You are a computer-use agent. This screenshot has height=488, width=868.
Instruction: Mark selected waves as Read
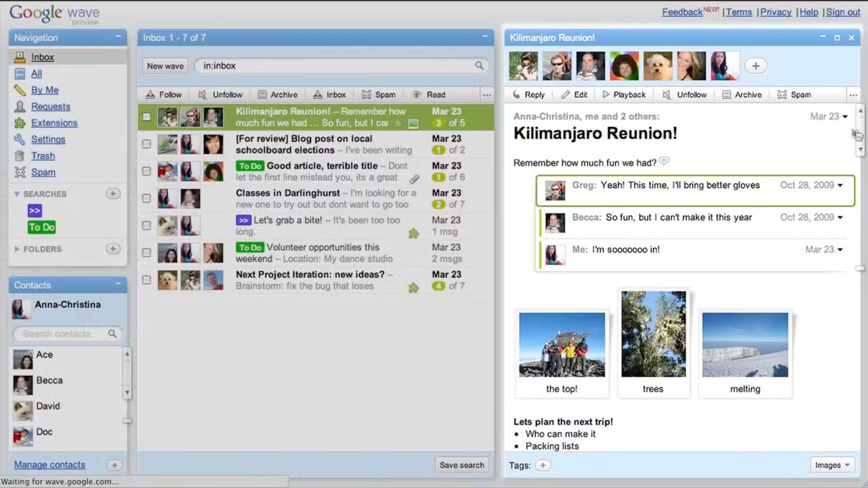point(429,95)
